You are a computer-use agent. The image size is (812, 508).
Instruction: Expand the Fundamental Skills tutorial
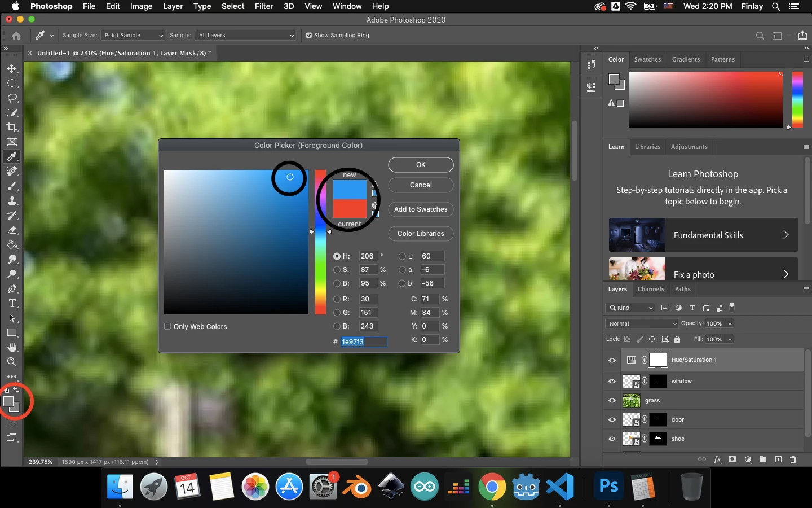(x=704, y=235)
